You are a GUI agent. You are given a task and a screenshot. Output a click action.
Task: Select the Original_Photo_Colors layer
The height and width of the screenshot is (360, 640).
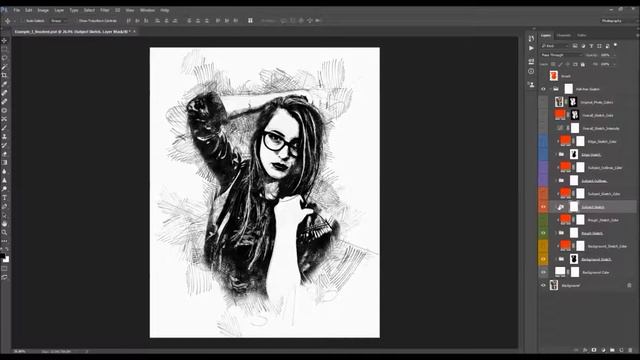coord(597,102)
